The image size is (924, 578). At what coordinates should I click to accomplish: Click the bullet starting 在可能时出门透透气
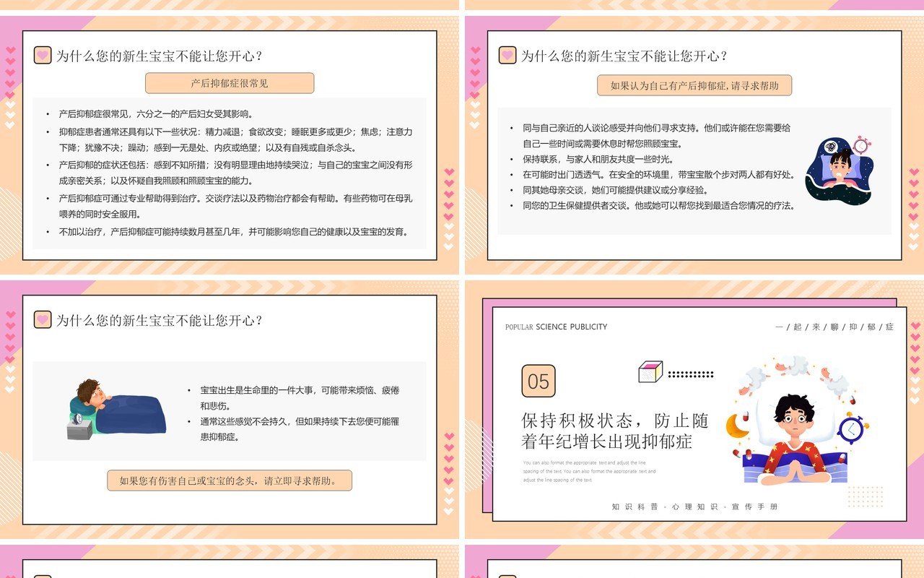coord(659,175)
